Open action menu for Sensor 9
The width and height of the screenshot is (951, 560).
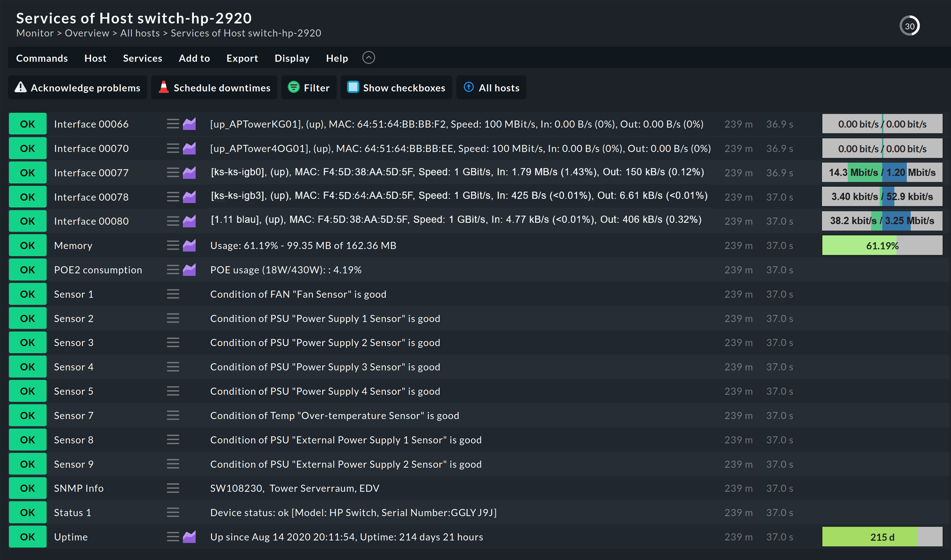[173, 464]
